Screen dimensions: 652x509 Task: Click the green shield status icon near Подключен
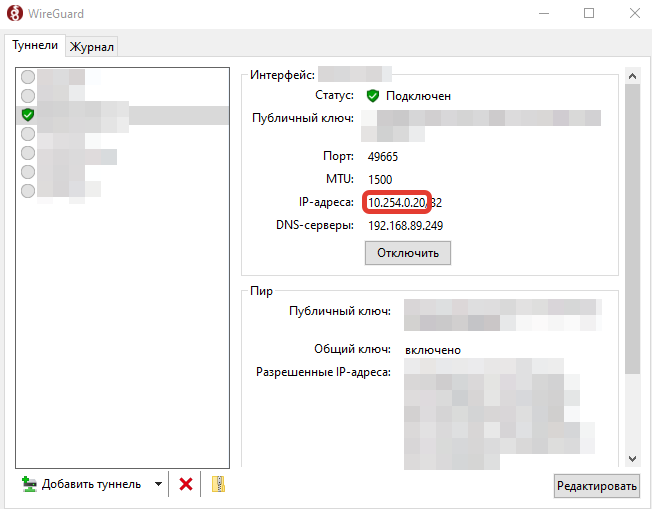point(373,96)
